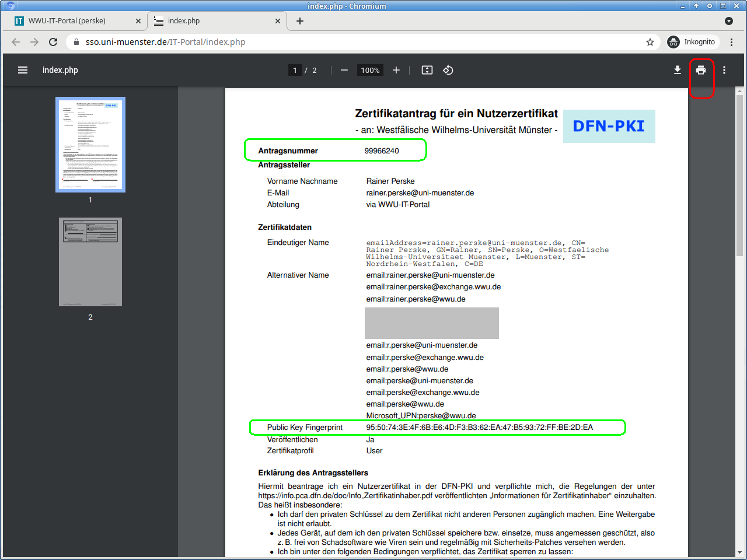Screen dimensions: 747x560
Task: Zoom out with the minus icon
Action: click(344, 70)
